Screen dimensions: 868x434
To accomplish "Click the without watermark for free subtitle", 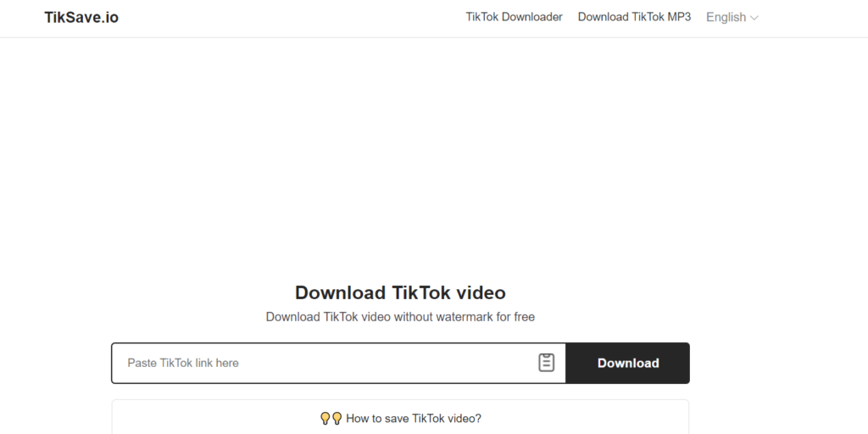I will click(x=400, y=317).
